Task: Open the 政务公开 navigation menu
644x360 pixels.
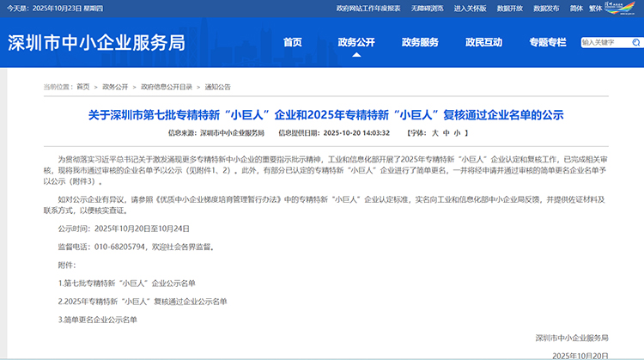Action: pyautogui.click(x=355, y=42)
